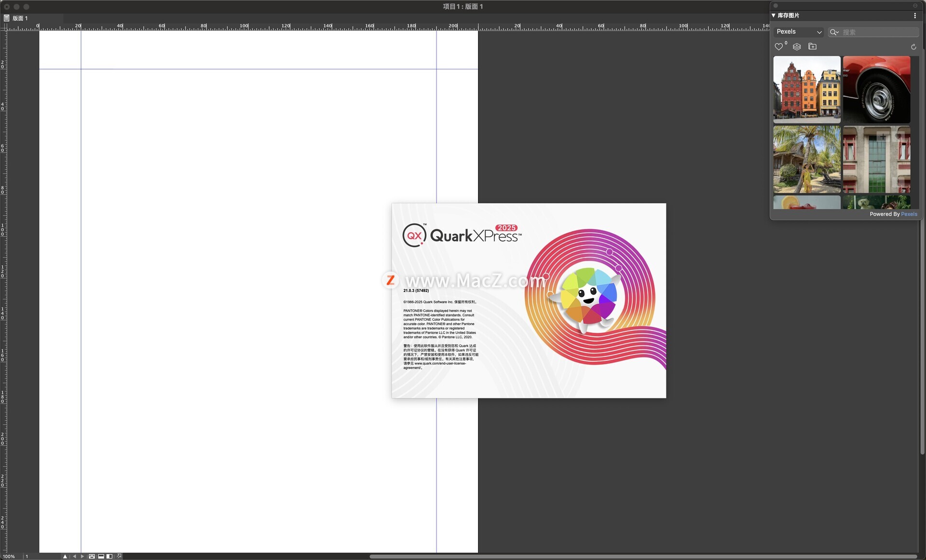The image size is (926, 560).
Task: Refresh the stock image results
Action: point(913,47)
